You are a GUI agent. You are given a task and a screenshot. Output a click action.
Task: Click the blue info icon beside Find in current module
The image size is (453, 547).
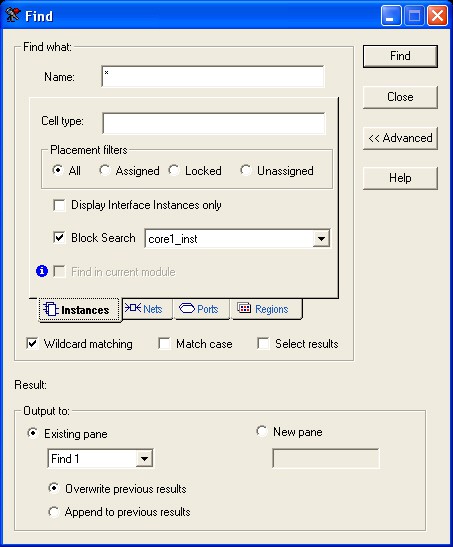[42, 271]
